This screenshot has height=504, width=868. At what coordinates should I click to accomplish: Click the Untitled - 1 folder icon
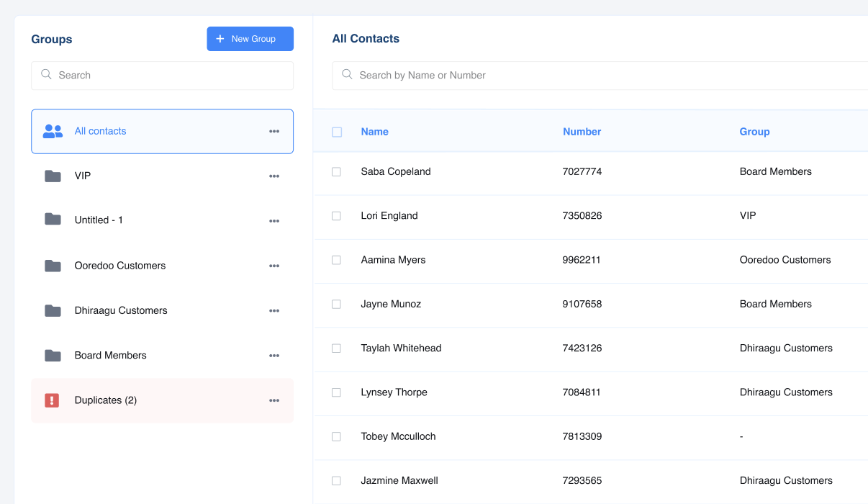(53, 220)
